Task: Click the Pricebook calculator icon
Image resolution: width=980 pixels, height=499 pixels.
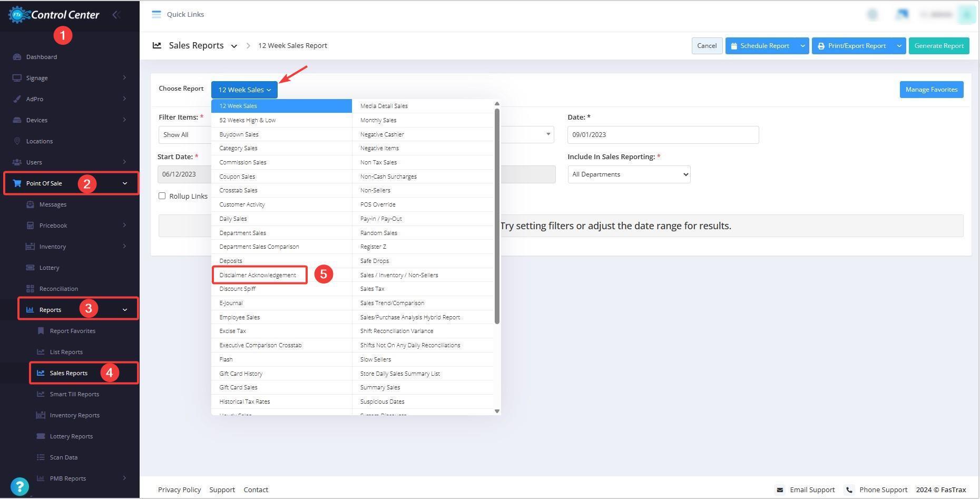Action: tap(30, 226)
